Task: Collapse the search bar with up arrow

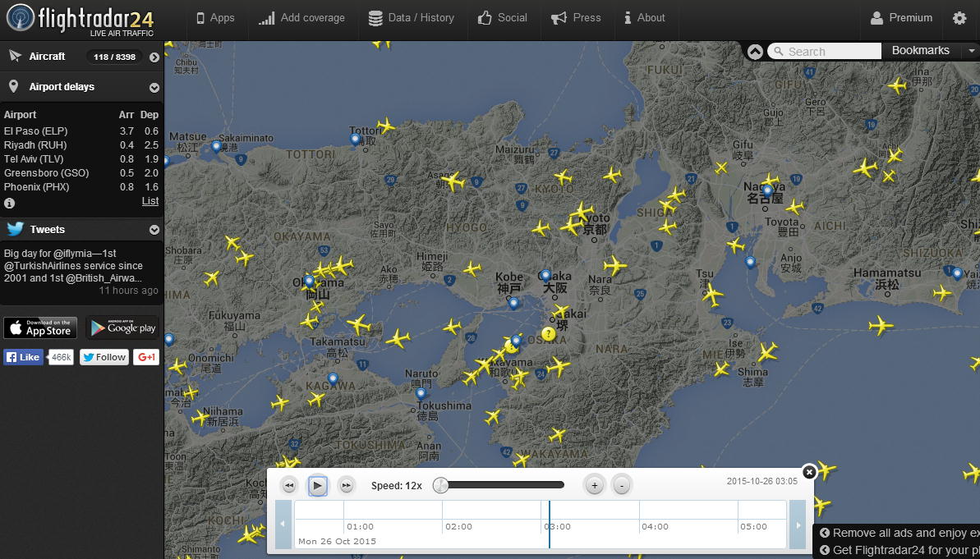Action: [x=755, y=51]
